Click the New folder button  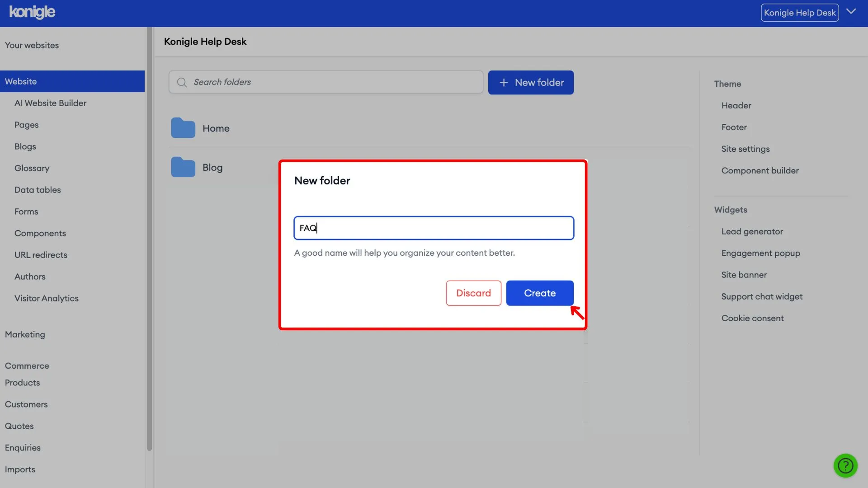coord(531,82)
